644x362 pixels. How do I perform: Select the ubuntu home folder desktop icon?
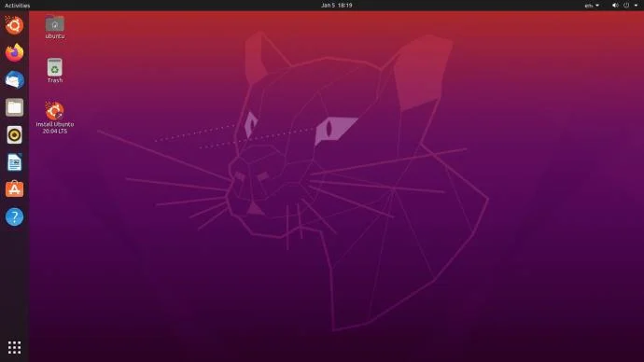[55, 27]
